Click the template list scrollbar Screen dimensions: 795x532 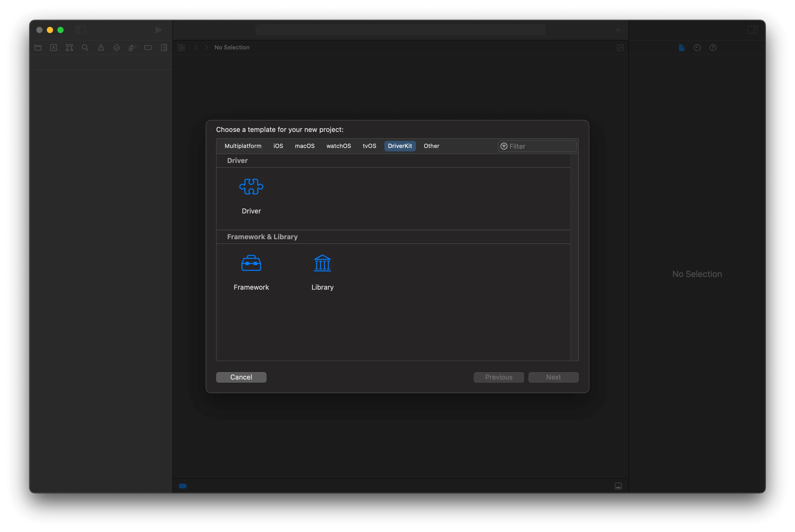574,257
